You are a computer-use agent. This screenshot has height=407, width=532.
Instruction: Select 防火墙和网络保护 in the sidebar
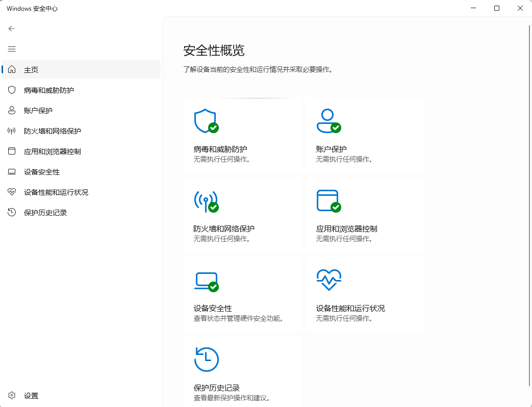tap(81, 131)
